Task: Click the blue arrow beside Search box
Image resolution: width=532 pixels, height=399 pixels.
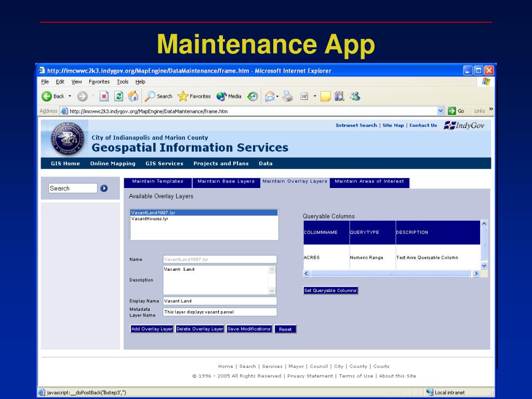Action: point(104,189)
